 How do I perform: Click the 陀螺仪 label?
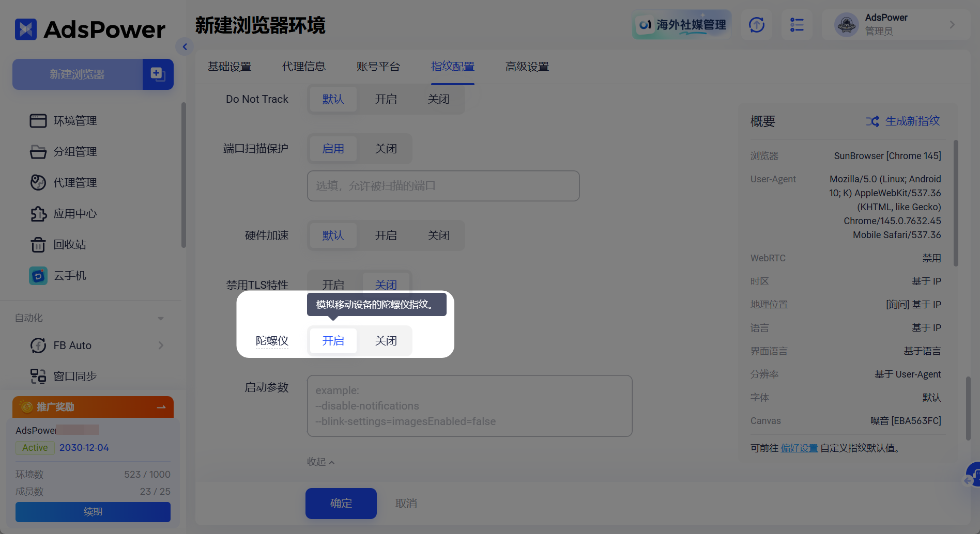[x=272, y=341]
